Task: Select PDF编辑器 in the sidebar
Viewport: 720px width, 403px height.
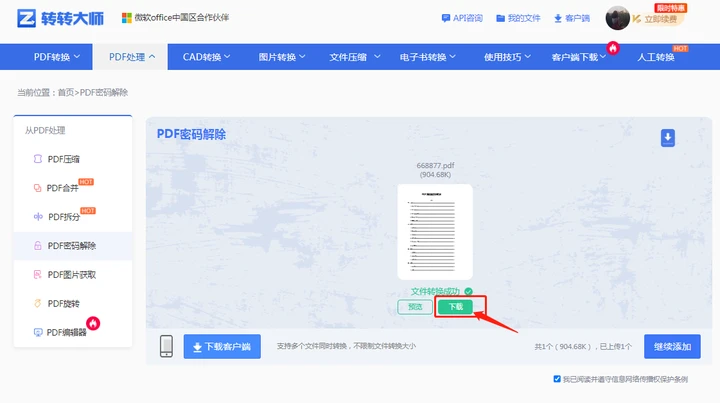Action: pyautogui.click(x=73, y=332)
